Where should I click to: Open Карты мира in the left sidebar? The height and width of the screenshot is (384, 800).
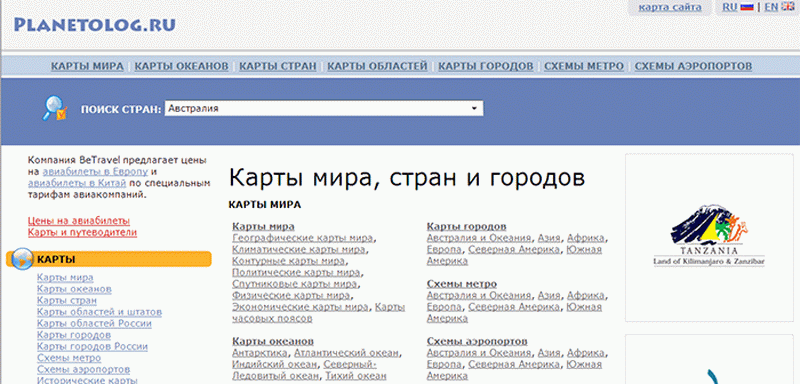(x=65, y=277)
